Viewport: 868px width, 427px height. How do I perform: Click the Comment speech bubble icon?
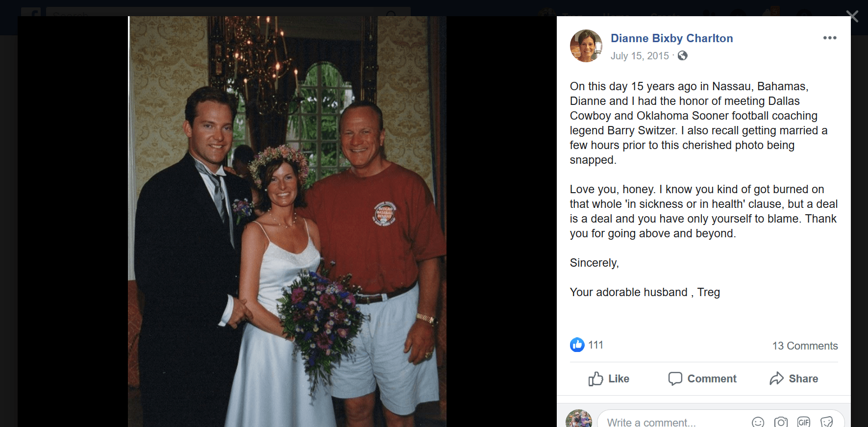pos(675,378)
